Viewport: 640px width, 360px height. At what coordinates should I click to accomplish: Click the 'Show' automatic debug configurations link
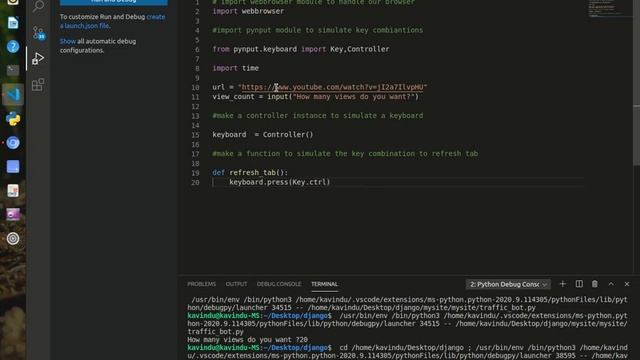point(67,41)
